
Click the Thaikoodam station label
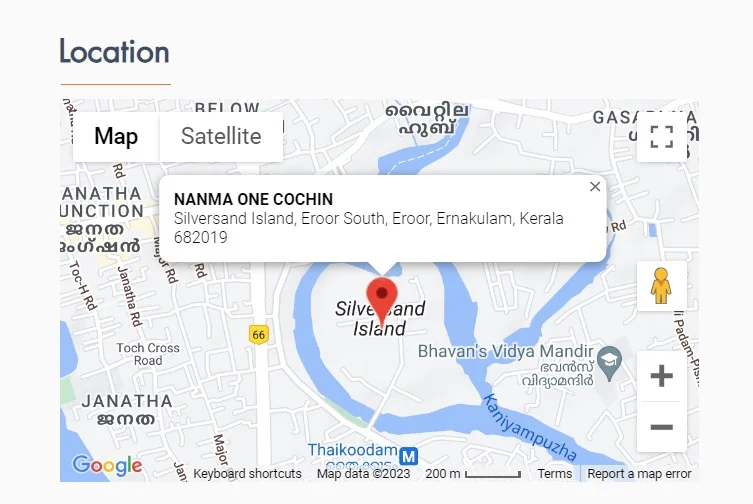pos(352,450)
